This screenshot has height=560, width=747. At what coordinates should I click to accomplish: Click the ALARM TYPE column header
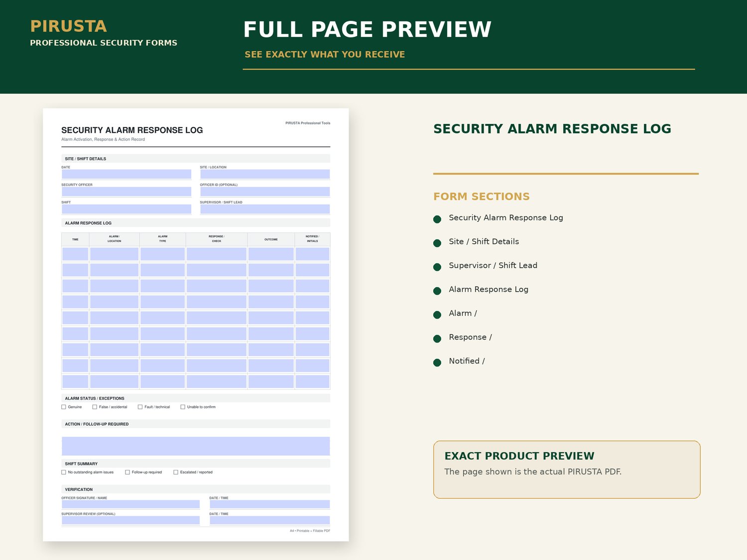click(162, 239)
